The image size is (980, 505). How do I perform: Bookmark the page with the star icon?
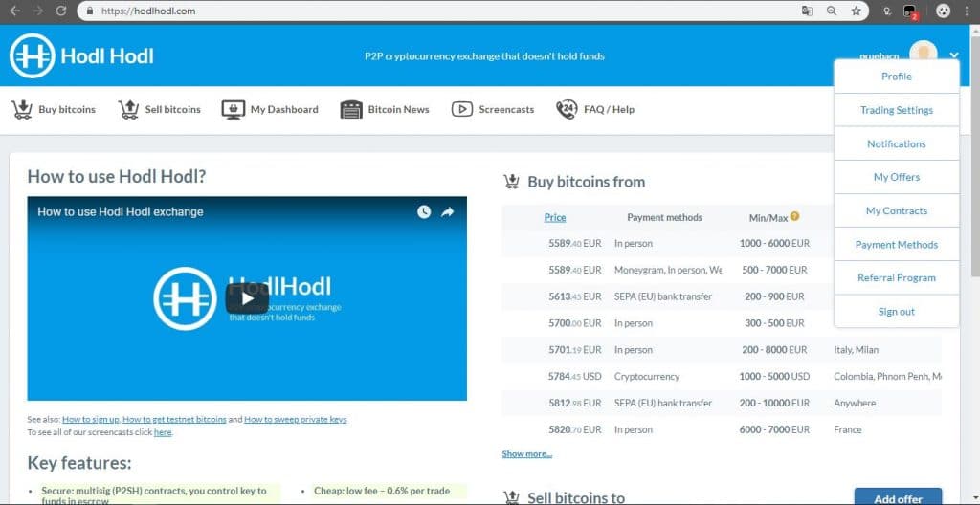856,11
